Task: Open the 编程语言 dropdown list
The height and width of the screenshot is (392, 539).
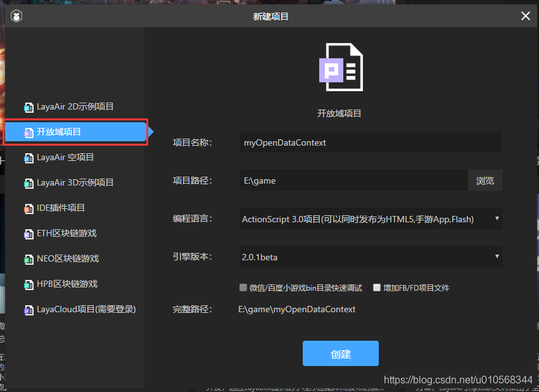Action: point(371,218)
